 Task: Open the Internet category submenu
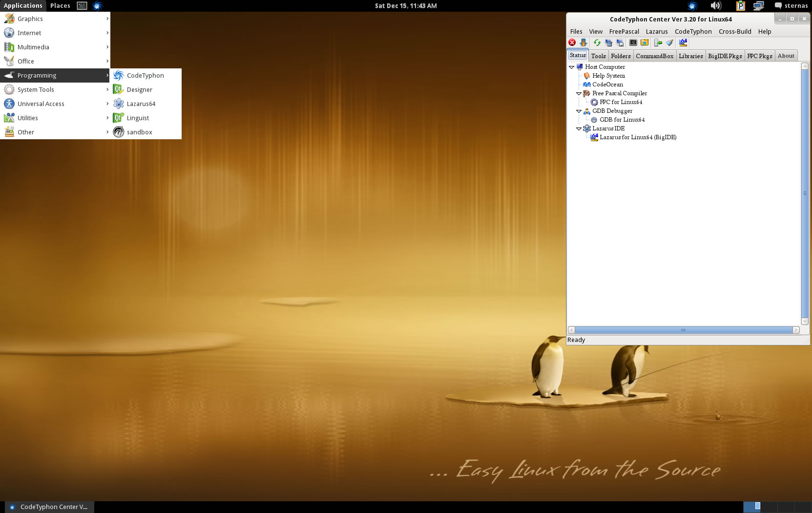coord(55,33)
